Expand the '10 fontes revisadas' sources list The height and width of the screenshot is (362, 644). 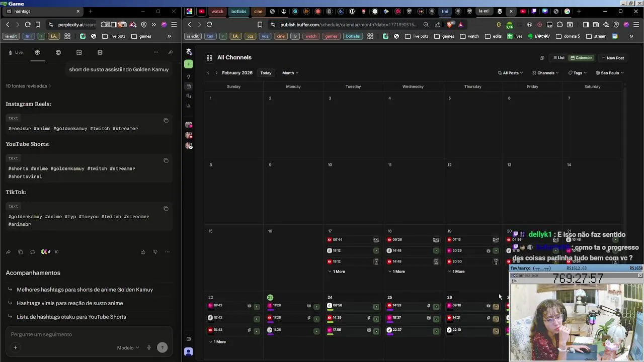point(28,86)
